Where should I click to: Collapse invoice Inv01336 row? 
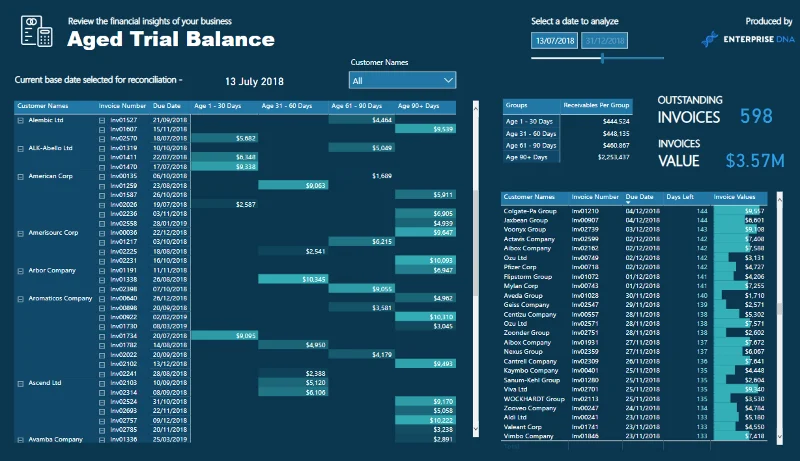102,440
